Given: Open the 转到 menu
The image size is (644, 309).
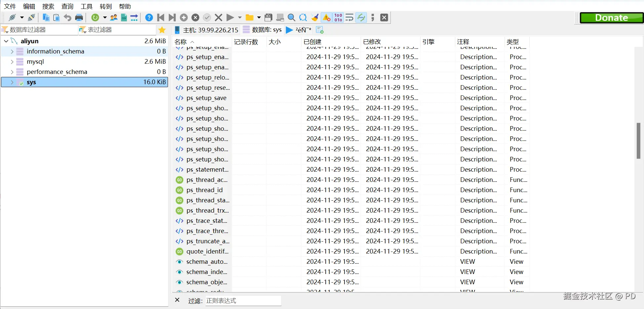Looking at the screenshot, I should tap(106, 6).
